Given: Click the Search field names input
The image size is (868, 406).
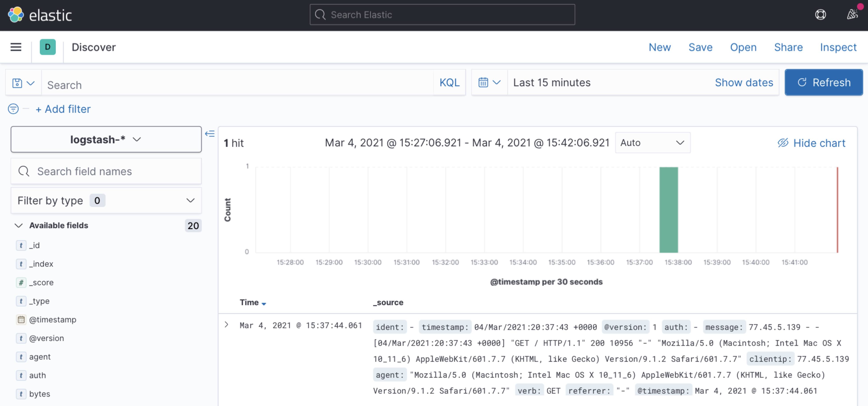Looking at the screenshot, I should (106, 171).
